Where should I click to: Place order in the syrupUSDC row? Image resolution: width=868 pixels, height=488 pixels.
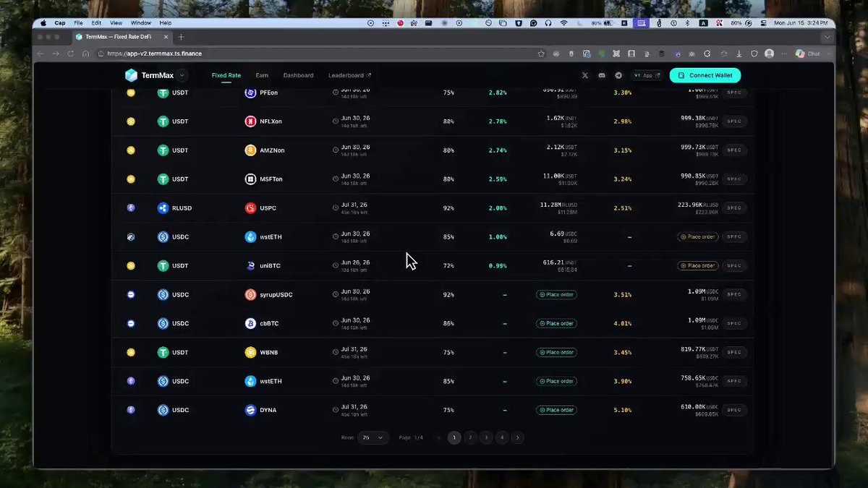[x=556, y=295]
